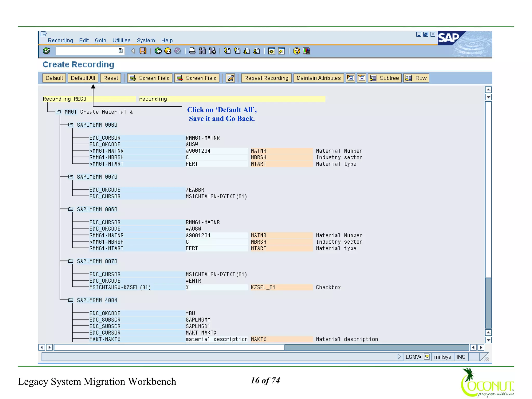Image resolution: width=532 pixels, height=399 pixels.
Task: Click the yellow Exit arrow icon
Action: (168, 51)
